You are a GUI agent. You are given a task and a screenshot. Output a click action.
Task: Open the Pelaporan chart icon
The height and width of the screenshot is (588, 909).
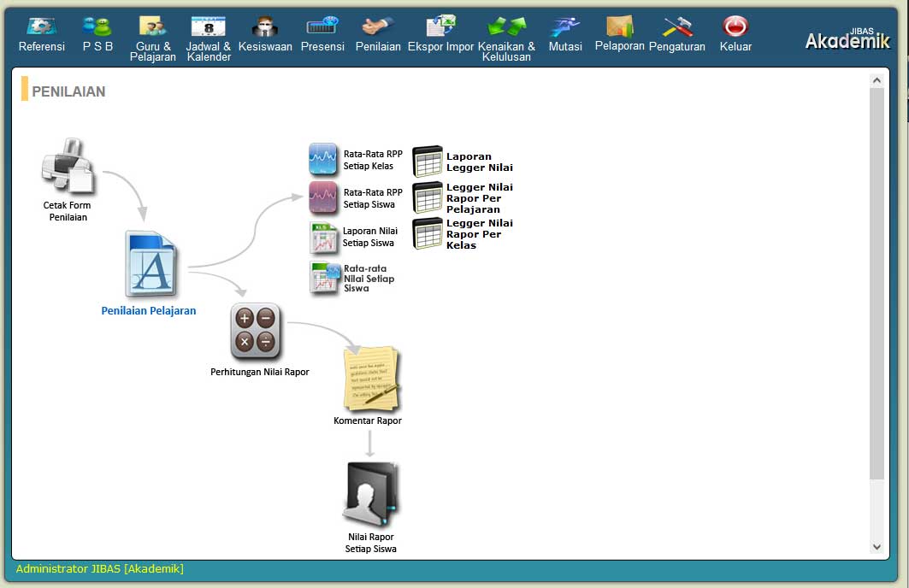pos(619,26)
